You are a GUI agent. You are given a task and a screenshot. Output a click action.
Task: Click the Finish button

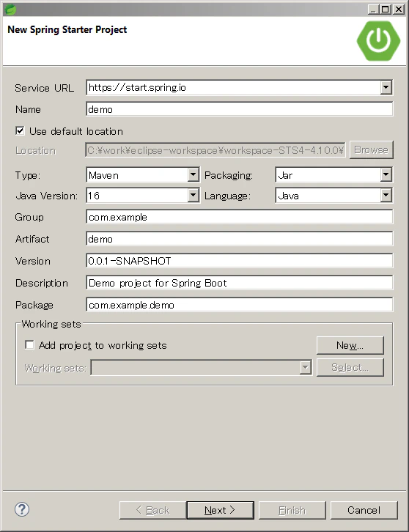(x=292, y=510)
